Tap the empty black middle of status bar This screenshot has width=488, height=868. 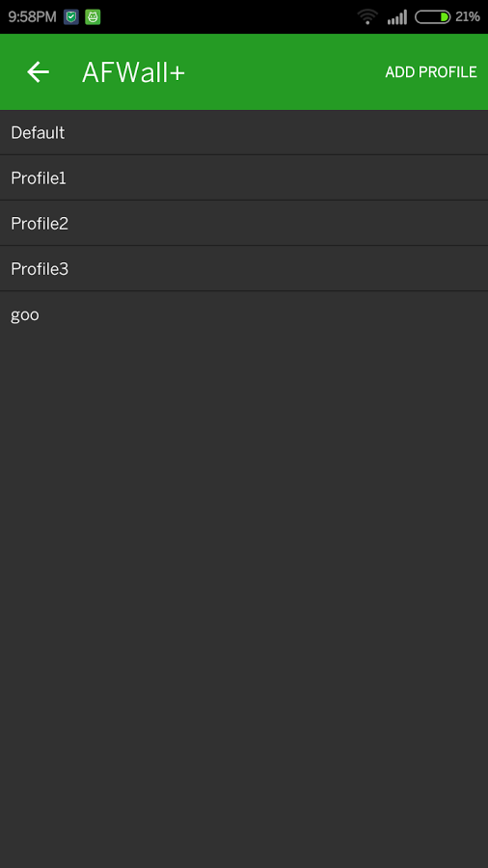coord(227,16)
